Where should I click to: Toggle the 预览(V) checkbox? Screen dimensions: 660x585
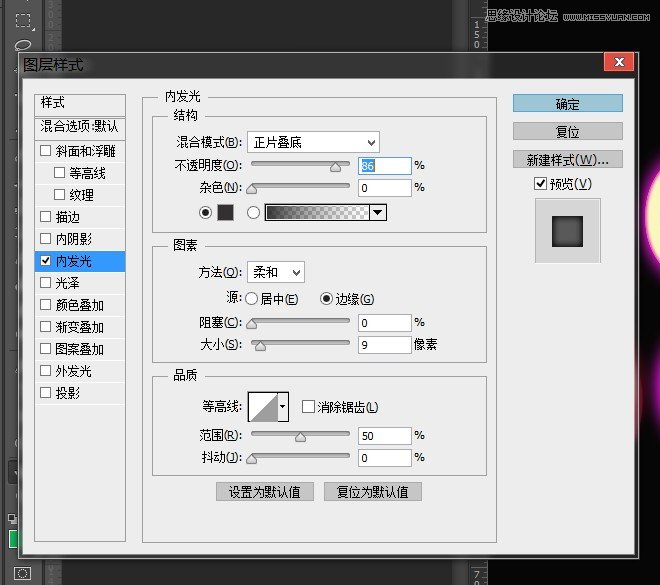[x=540, y=183]
